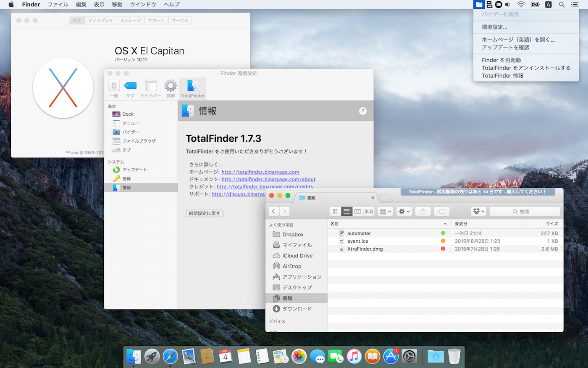
Task: Open the TotalFinder menu bar icon
Action: click(479, 5)
